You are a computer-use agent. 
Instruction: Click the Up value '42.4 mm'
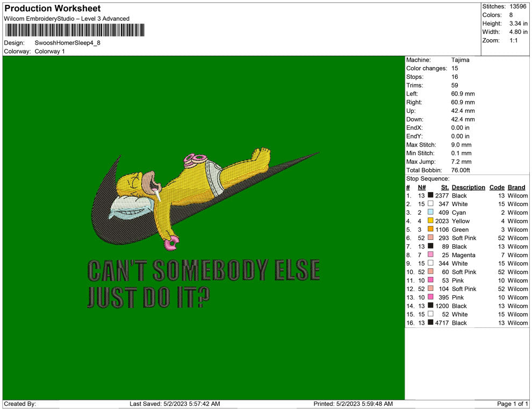[463, 111]
